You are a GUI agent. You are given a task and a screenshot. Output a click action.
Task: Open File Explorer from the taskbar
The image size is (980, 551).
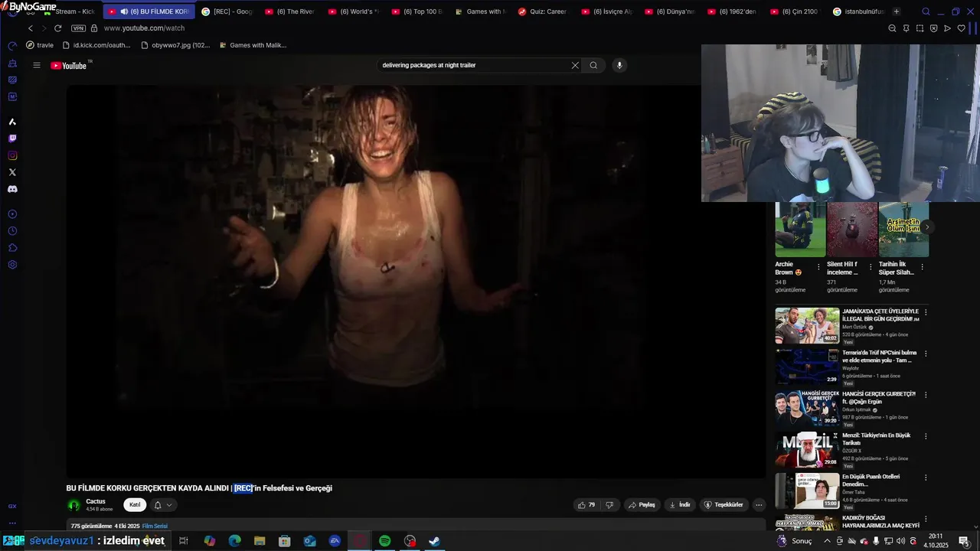pyautogui.click(x=260, y=541)
